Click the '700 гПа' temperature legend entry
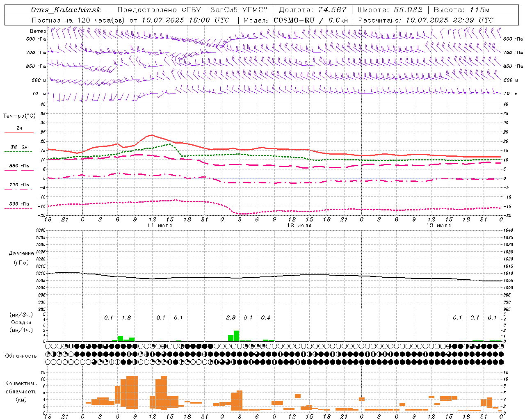 click(x=19, y=185)
